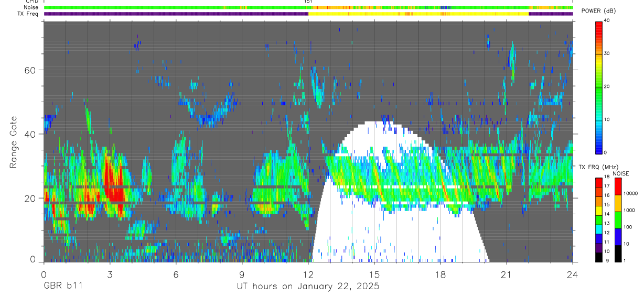Click x-axis tick label '12'
This screenshot has width=644, height=297.
(308, 274)
